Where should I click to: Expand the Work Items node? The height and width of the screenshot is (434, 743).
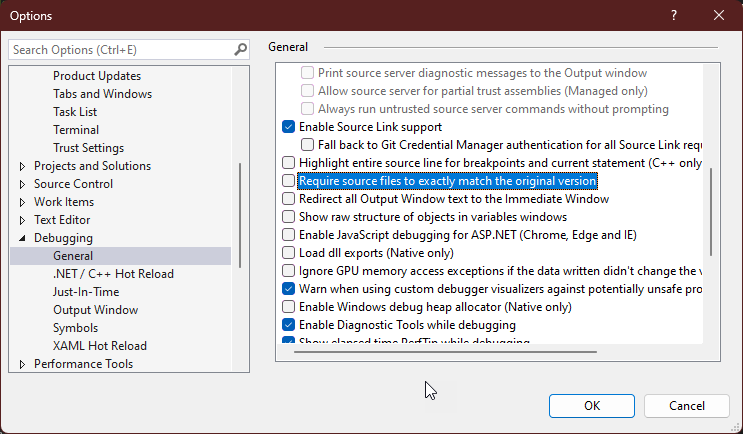[22, 202]
